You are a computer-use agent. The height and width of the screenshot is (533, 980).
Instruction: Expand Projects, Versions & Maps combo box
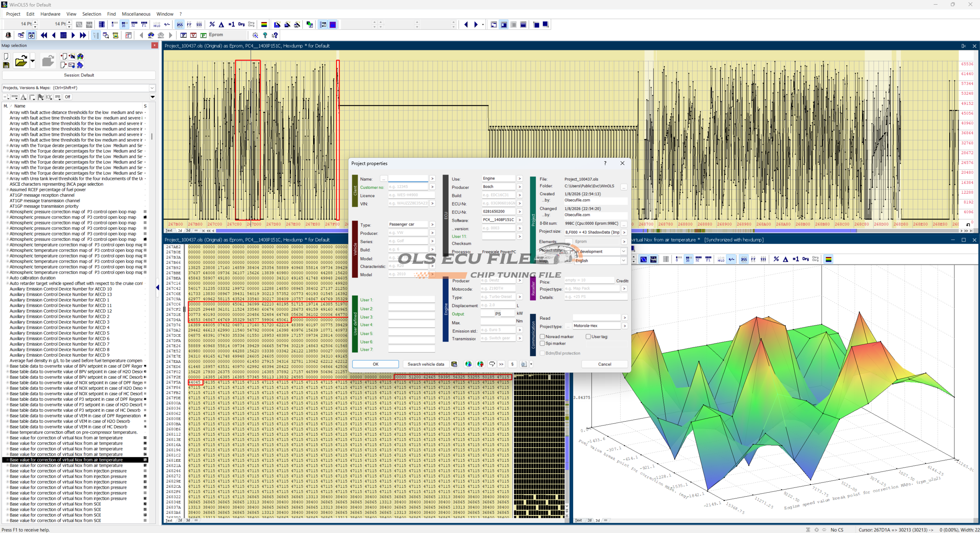pyautogui.click(x=152, y=88)
